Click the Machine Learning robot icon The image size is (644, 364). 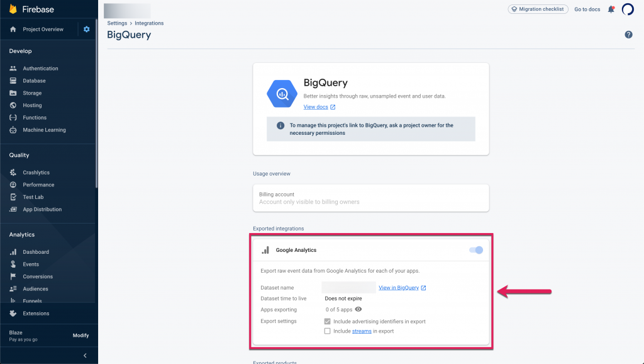pos(13,130)
